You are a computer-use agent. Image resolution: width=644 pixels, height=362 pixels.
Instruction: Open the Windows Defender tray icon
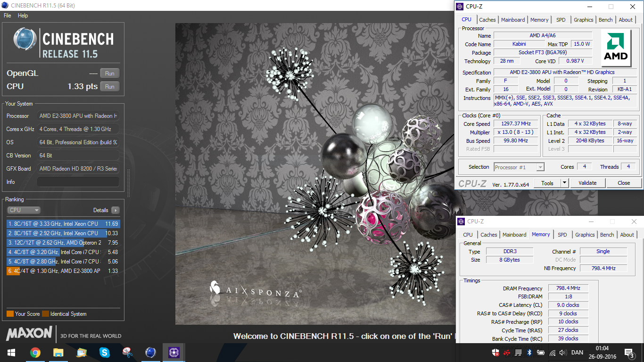point(495,353)
